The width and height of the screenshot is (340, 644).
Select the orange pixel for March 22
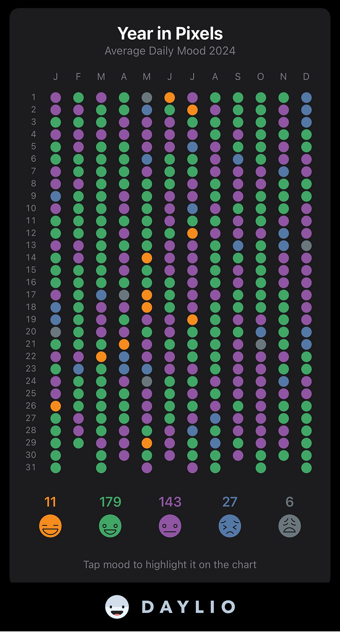(101, 356)
